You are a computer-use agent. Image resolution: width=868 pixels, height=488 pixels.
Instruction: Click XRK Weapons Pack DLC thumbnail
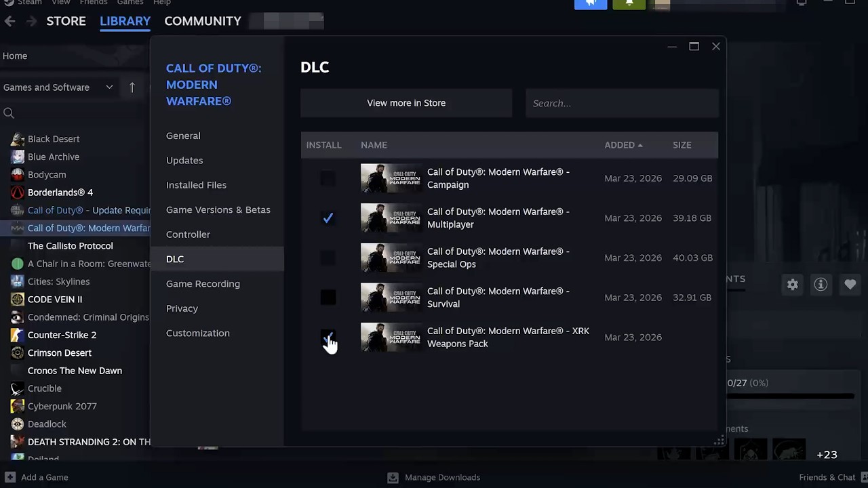[x=391, y=338]
